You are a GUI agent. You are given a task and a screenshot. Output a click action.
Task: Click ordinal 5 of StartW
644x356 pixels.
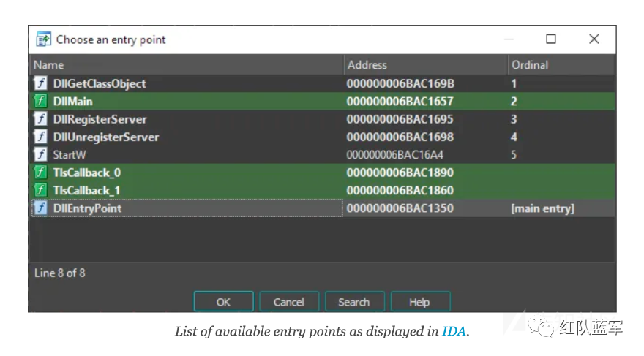(x=514, y=155)
